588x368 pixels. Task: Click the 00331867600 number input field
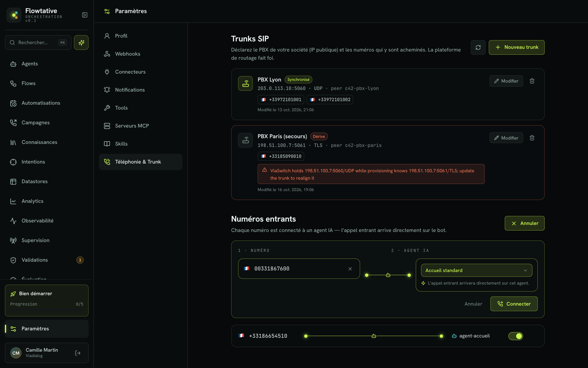click(x=299, y=269)
